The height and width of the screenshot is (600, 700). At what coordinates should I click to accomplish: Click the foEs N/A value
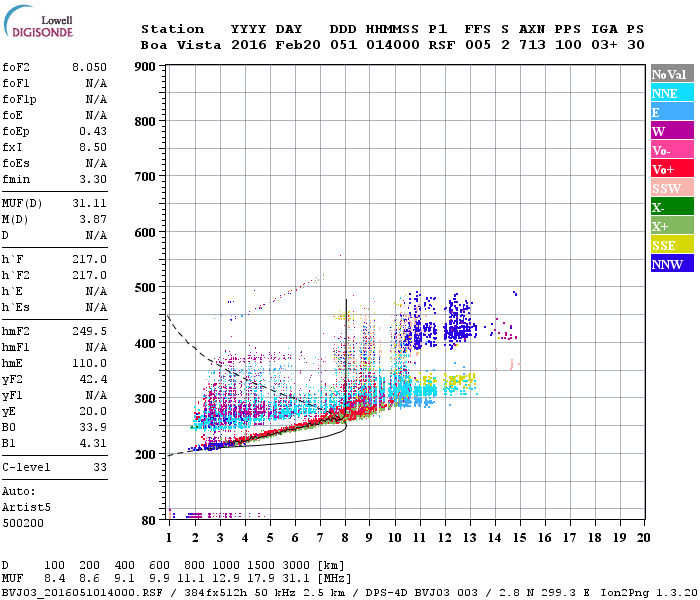96,163
